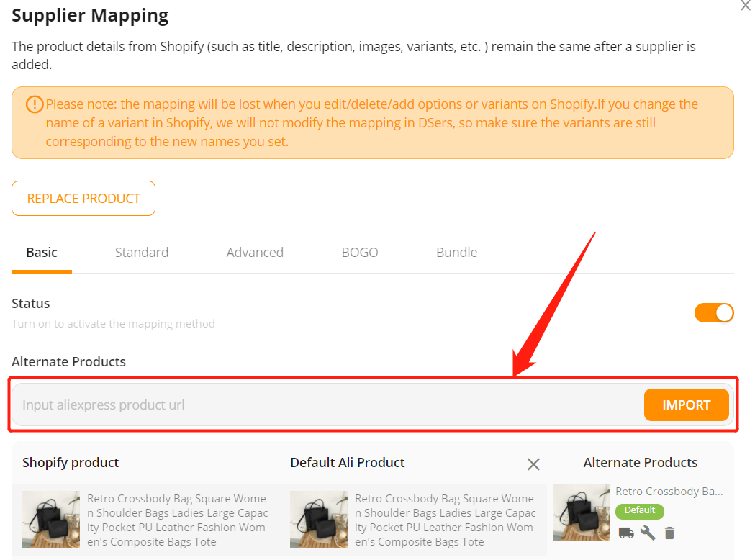Delete alternate product via trash icon
The width and height of the screenshot is (755, 560).
[669, 533]
